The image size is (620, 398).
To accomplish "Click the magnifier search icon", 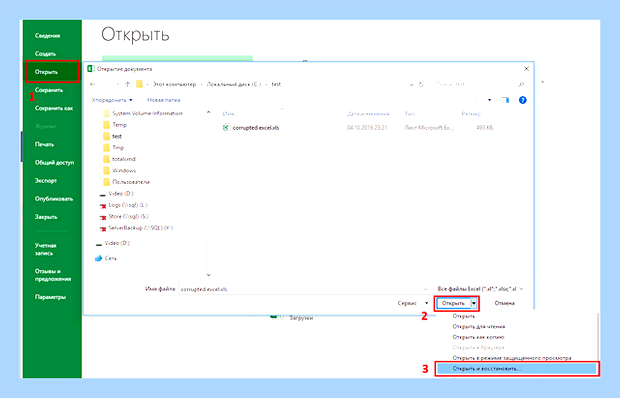I will tap(521, 84).
